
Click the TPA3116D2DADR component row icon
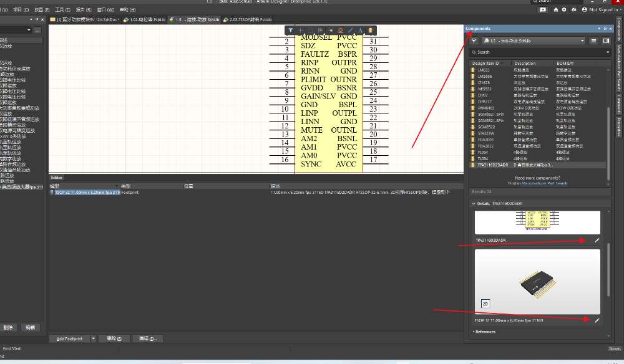click(473, 165)
